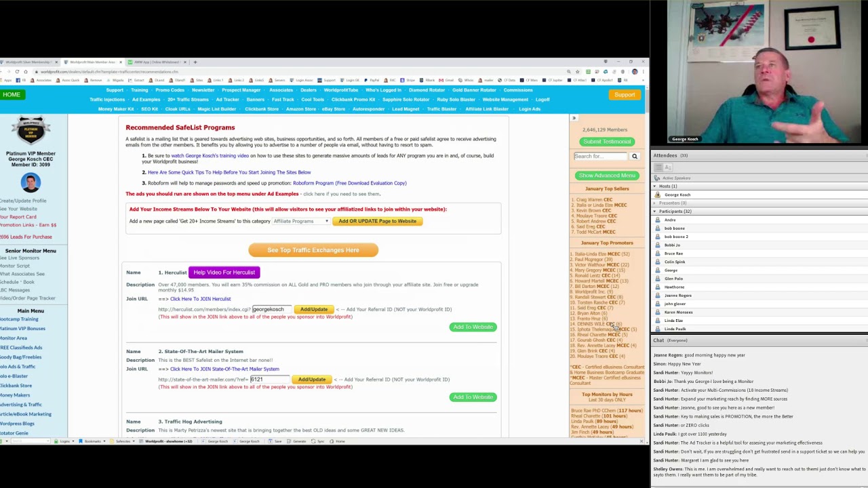The width and height of the screenshot is (868, 488).
Task: Open Clickbank Store link in left sidebar
Action: click(16, 386)
